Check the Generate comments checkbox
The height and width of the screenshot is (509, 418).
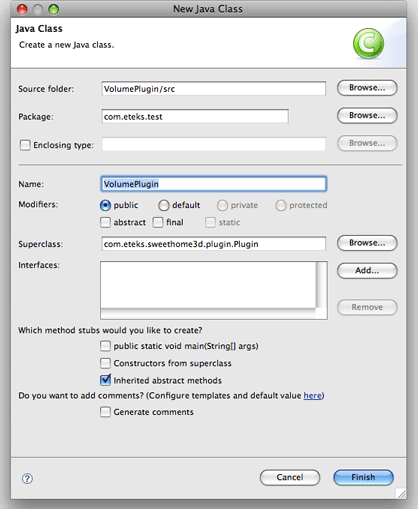point(105,412)
